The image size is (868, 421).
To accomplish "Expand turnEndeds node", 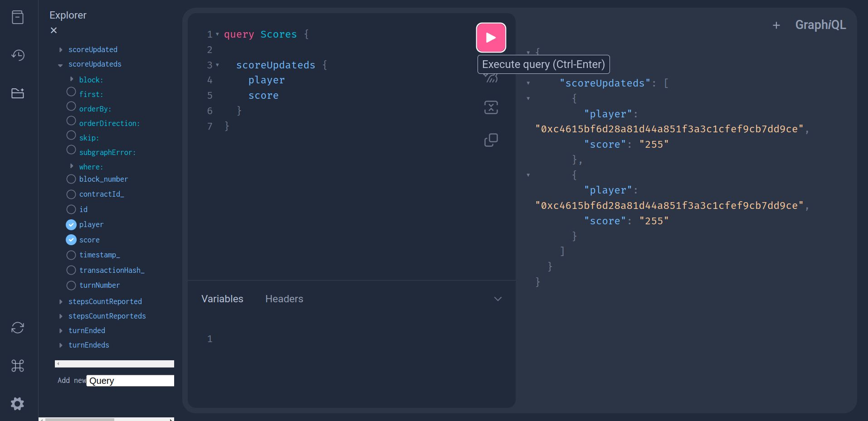I will 61,345.
